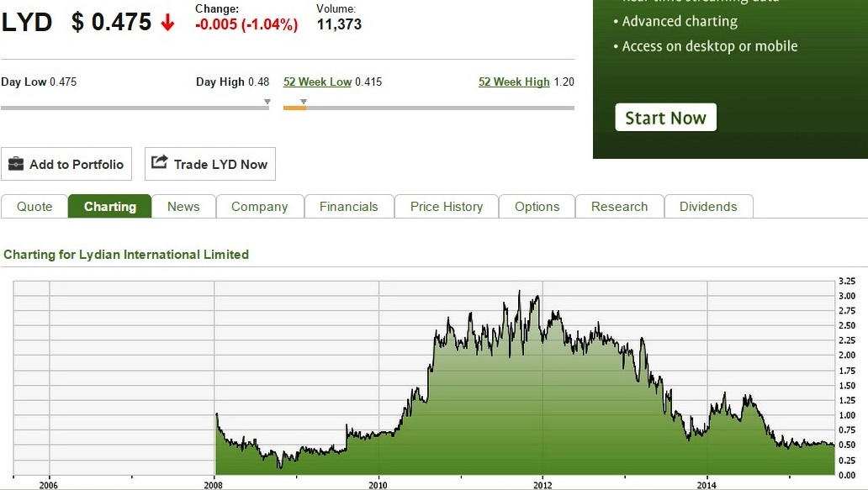The width and height of the screenshot is (868, 490).
Task: View the Dividends tab
Action: (708, 206)
